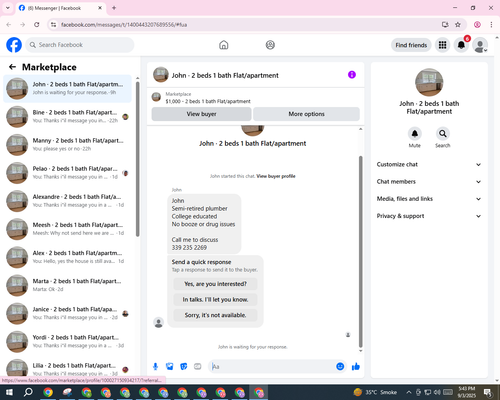Click the Facebook logo

pyautogui.click(x=14, y=45)
